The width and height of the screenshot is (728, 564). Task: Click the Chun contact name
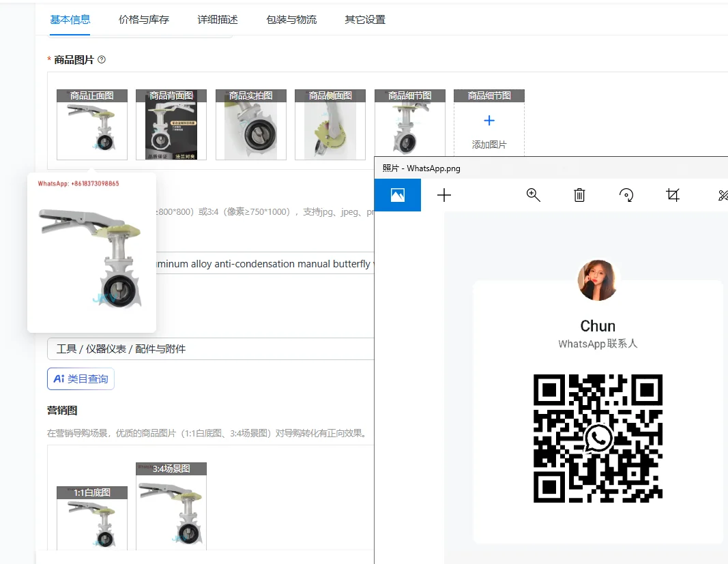598,326
